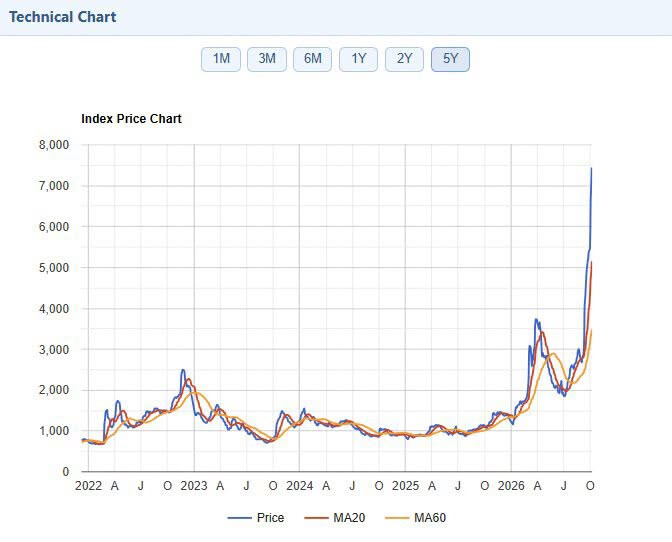Toggle the MA20 series in legend
672x542 pixels.
click(335, 518)
